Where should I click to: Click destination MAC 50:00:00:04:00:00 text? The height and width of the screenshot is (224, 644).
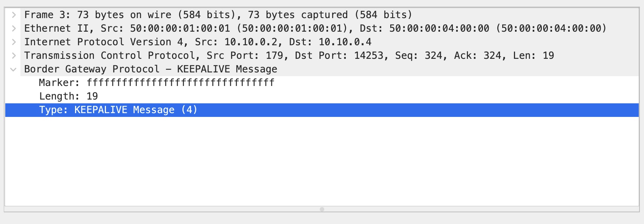[439, 29]
